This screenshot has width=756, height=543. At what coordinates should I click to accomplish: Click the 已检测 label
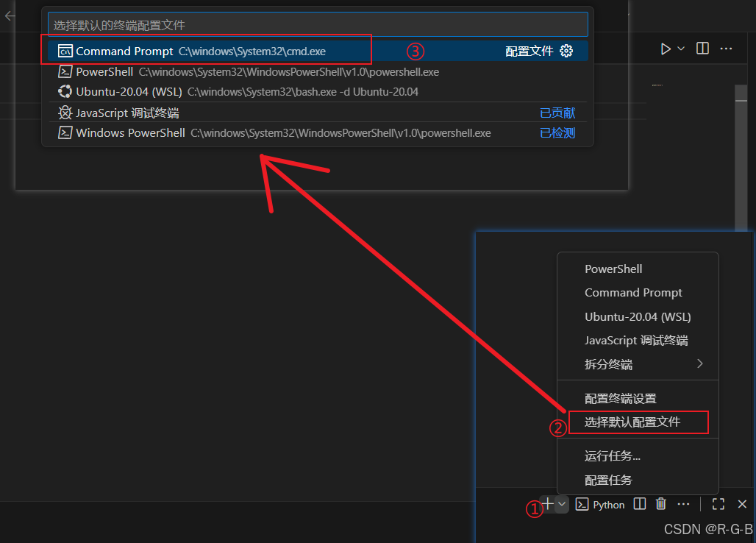(x=557, y=132)
